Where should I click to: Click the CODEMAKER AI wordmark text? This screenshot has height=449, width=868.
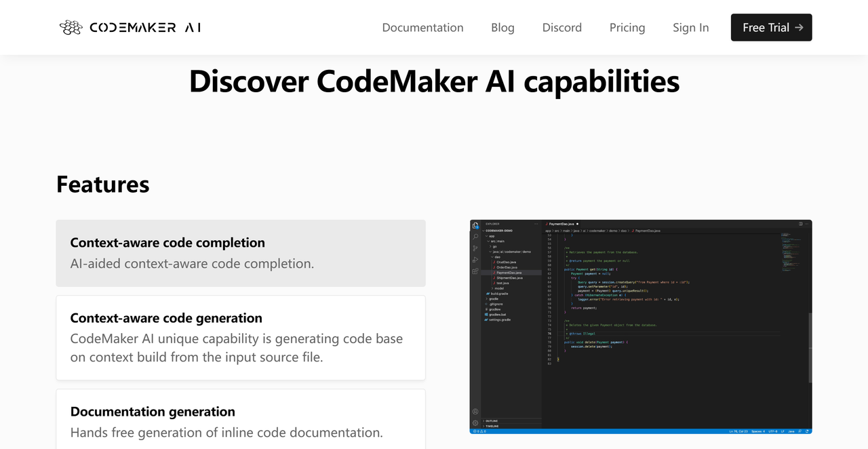coord(145,28)
